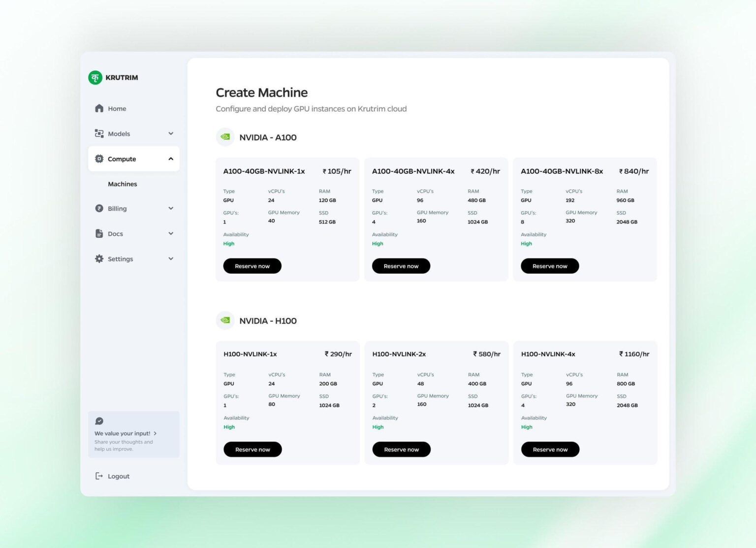Reserve the A100-40GB-NVLINK-1x instance
This screenshot has height=548, width=756.
[x=252, y=266]
